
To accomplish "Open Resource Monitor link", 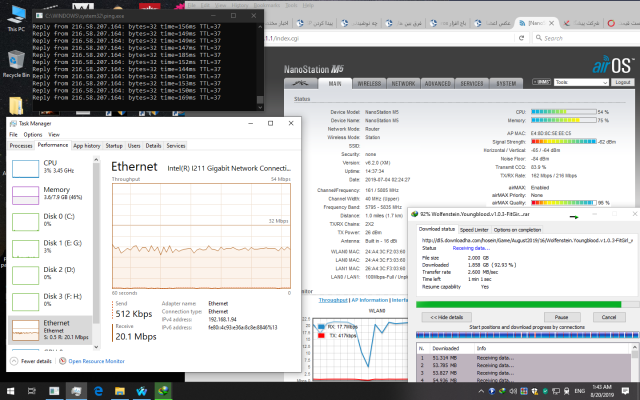I will coord(97,359).
